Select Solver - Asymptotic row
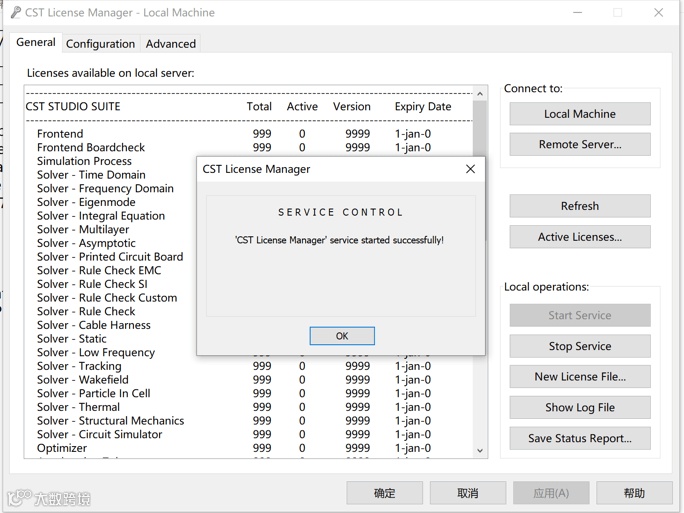Viewport: 684px width, 513px height. [x=111, y=243]
